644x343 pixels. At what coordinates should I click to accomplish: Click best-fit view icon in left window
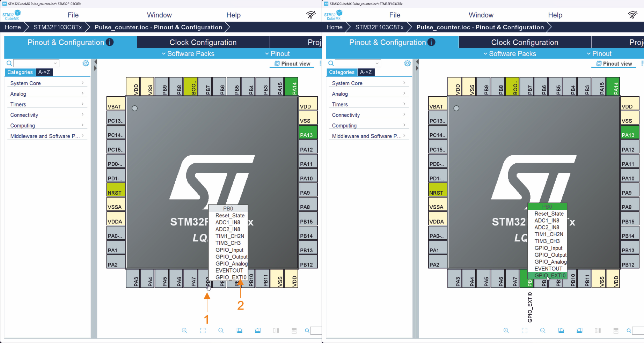tap(203, 330)
